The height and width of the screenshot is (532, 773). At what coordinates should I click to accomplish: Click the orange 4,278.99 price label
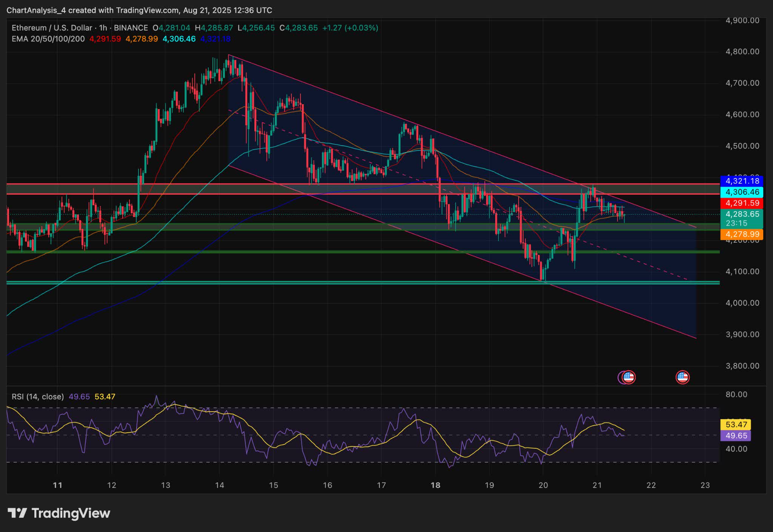[x=742, y=234]
